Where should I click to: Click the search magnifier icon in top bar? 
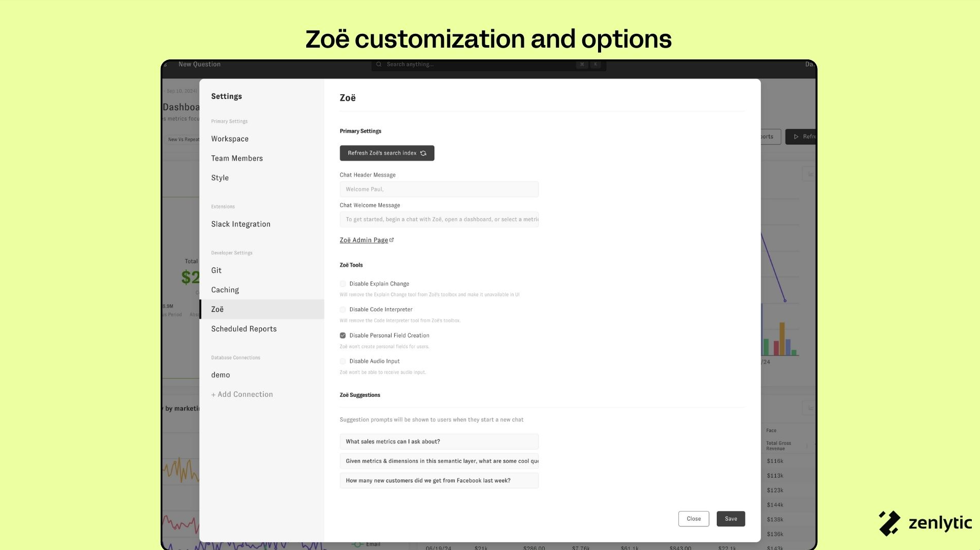379,65
